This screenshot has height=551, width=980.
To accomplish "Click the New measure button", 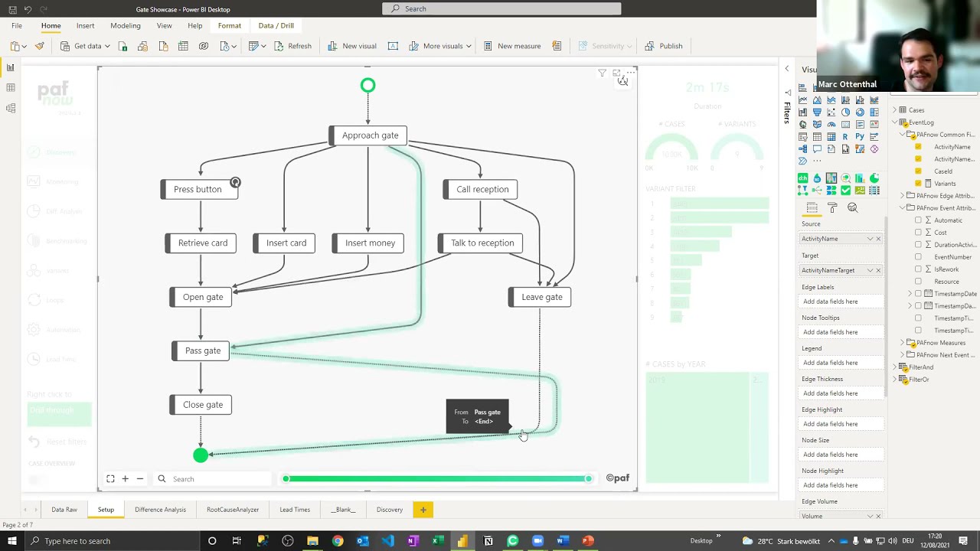I will [512, 46].
